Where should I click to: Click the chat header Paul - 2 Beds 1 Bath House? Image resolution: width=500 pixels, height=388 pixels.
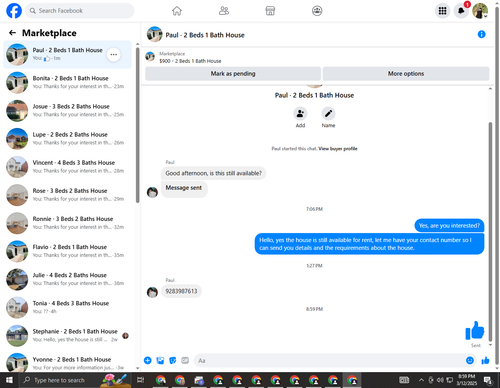pos(205,35)
